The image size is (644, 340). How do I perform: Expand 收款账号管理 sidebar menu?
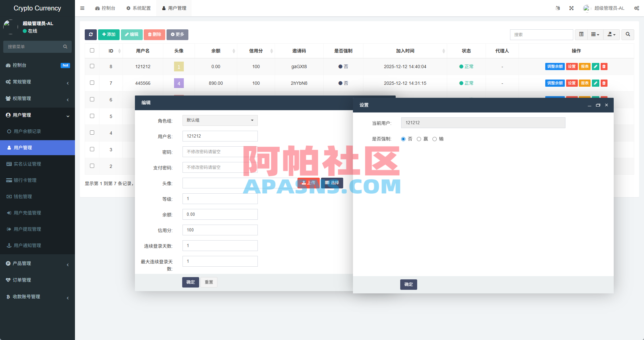37,297
